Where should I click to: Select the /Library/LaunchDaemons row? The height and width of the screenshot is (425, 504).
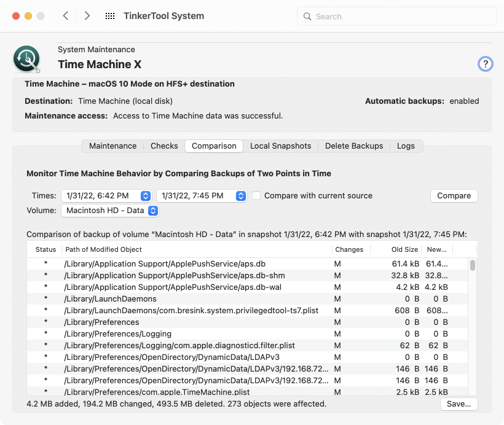pos(247,298)
